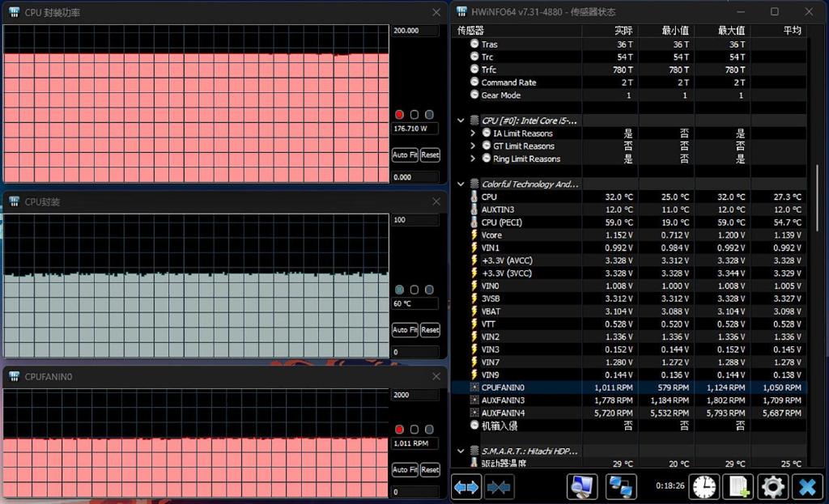The image size is (829, 504).
Task: Expand IA Limit Reasons row
Action: click(x=473, y=133)
